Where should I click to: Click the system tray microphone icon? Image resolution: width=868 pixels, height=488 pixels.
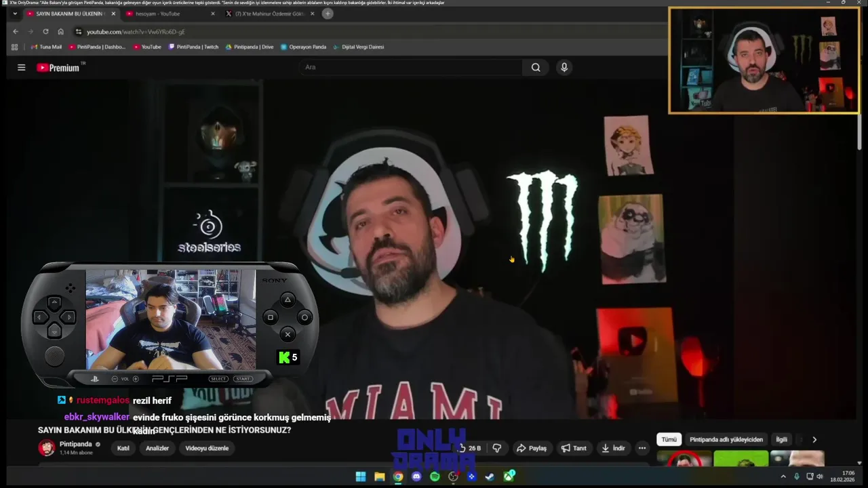(797, 476)
